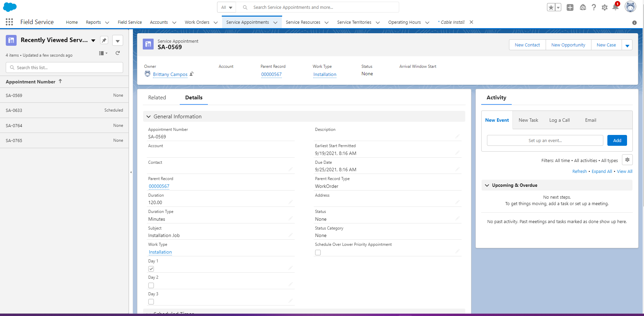Image resolution: width=644 pixels, height=316 pixels.
Task: Expand the Service Resources dropdown chevron
Action: (x=327, y=23)
